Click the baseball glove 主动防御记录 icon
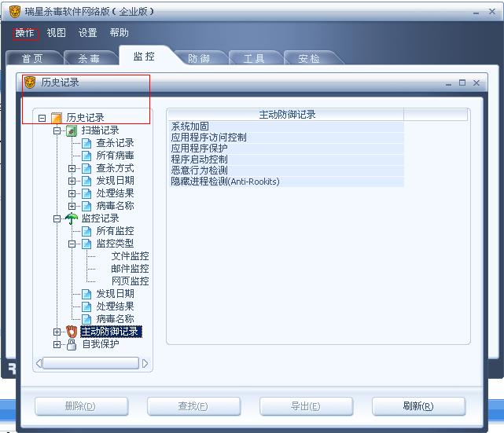This screenshot has width=504, height=433. click(72, 332)
